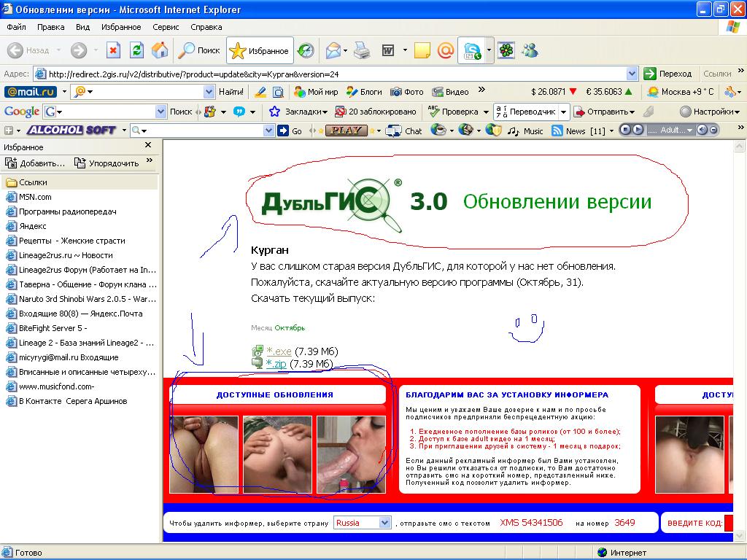Open the Файл menu
747x560 pixels.
(x=16, y=27)
